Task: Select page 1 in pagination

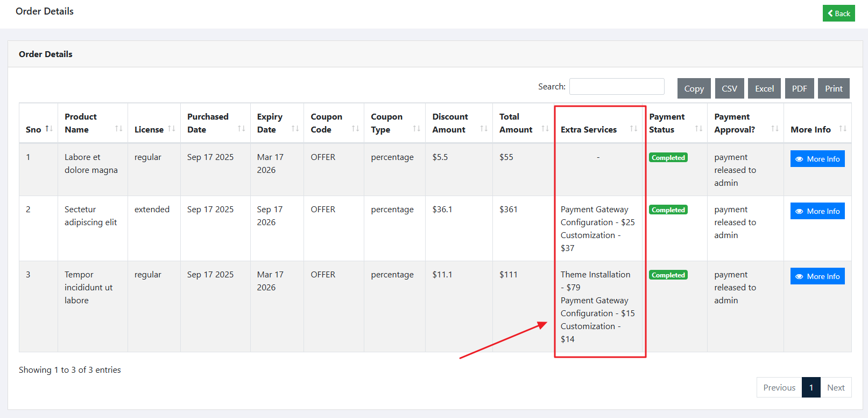Action: [810, 387]
